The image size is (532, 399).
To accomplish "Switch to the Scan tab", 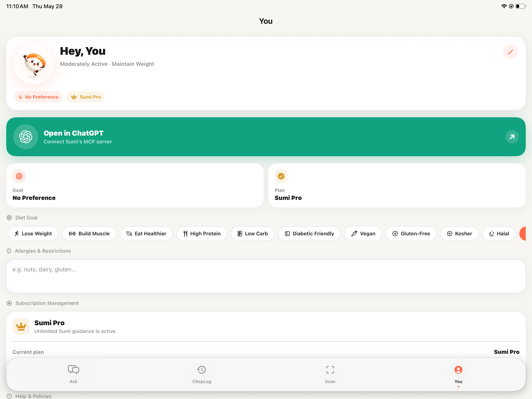I will click(x=330, y=374).
